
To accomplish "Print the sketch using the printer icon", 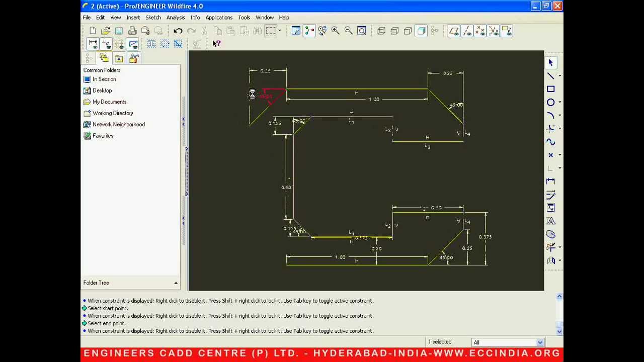I will [x=132, y=31].
